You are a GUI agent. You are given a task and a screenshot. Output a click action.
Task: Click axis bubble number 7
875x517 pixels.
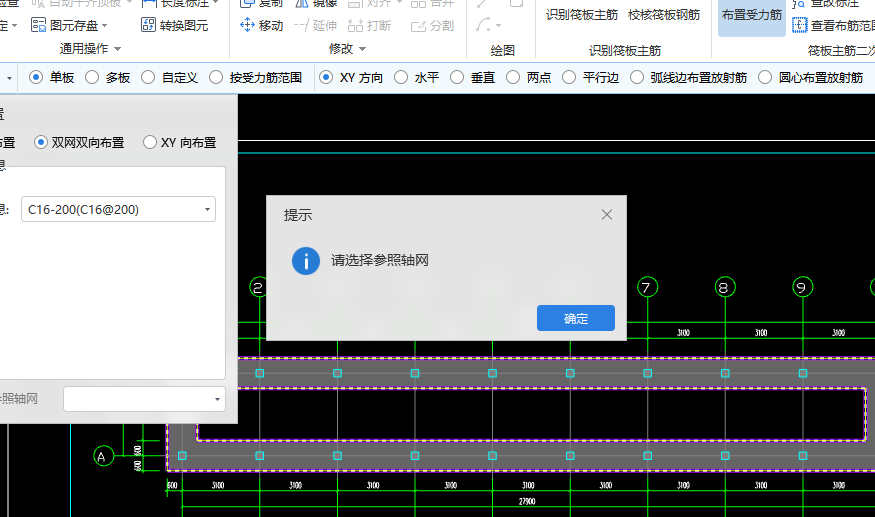pos(647,288)
